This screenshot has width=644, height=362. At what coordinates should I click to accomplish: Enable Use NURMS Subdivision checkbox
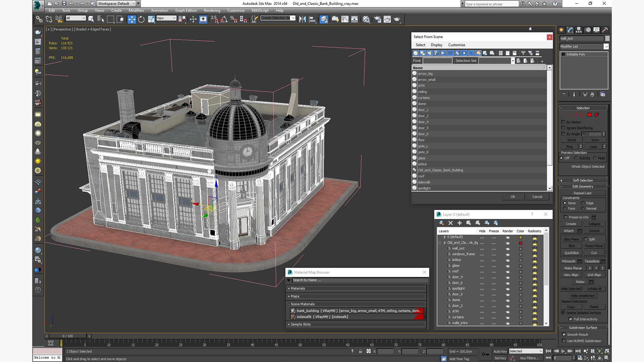[x=564, y=341]
